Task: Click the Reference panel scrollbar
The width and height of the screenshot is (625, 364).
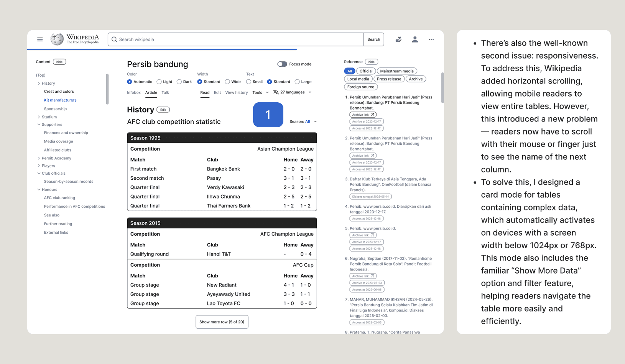Action: coord(442,88)
